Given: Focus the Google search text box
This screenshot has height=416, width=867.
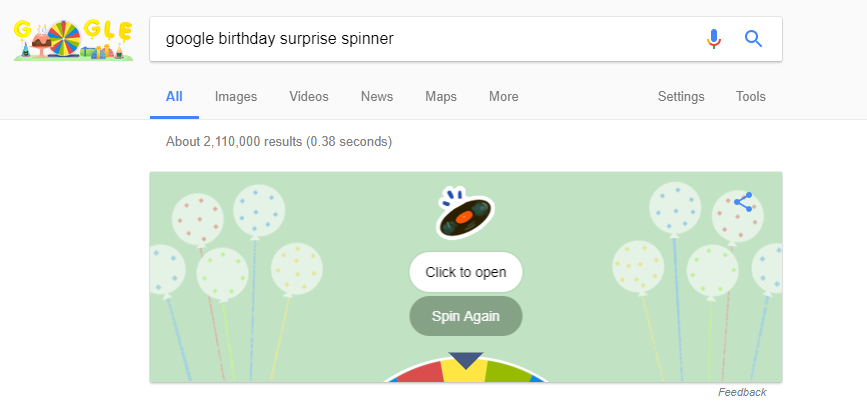Looking at the screenshot, I should (420, 39).
